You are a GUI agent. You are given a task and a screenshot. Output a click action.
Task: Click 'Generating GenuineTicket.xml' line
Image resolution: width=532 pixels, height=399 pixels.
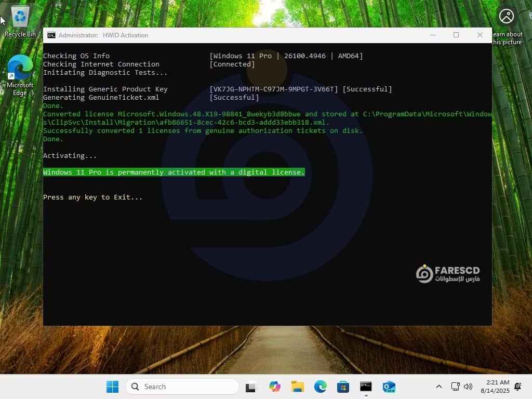tap(101, 97)
